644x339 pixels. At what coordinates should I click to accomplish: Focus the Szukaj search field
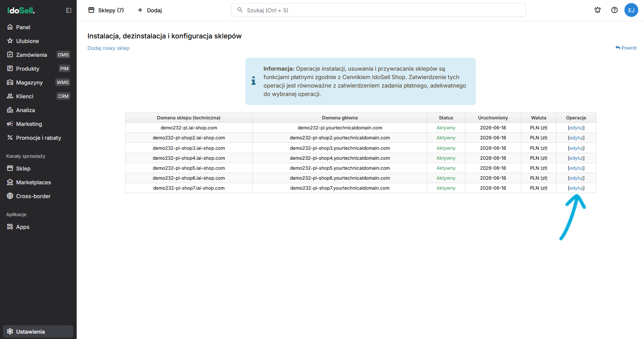(x=378, y=10)
